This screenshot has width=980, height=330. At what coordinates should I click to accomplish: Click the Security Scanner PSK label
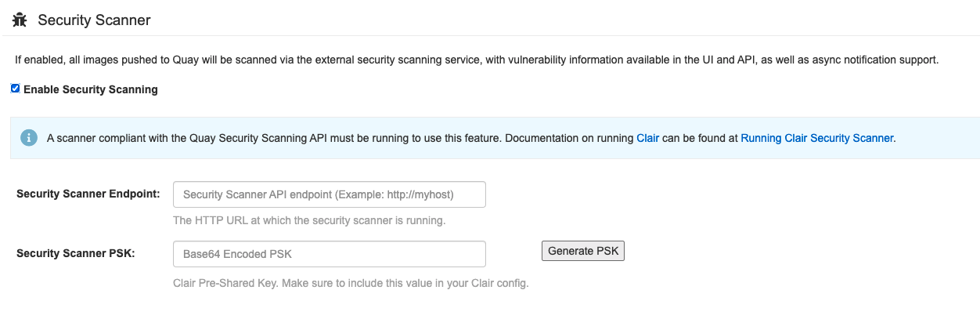pos(75,253)
